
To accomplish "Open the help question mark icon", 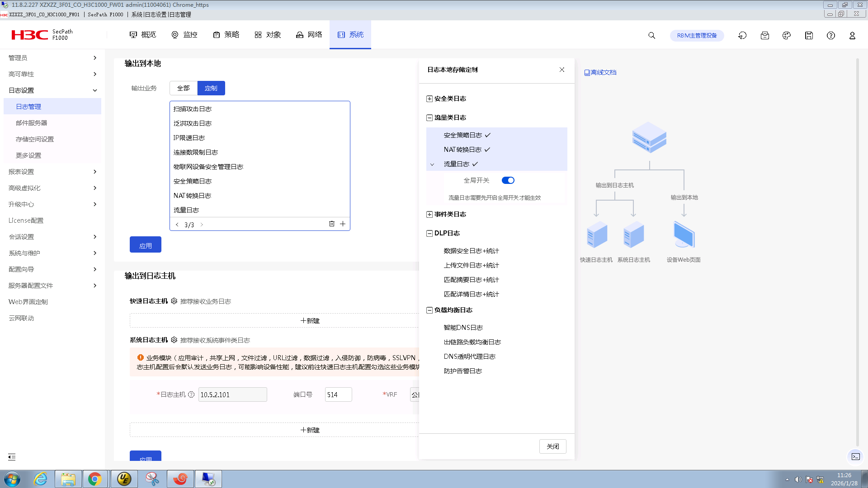I will point(830,35).
